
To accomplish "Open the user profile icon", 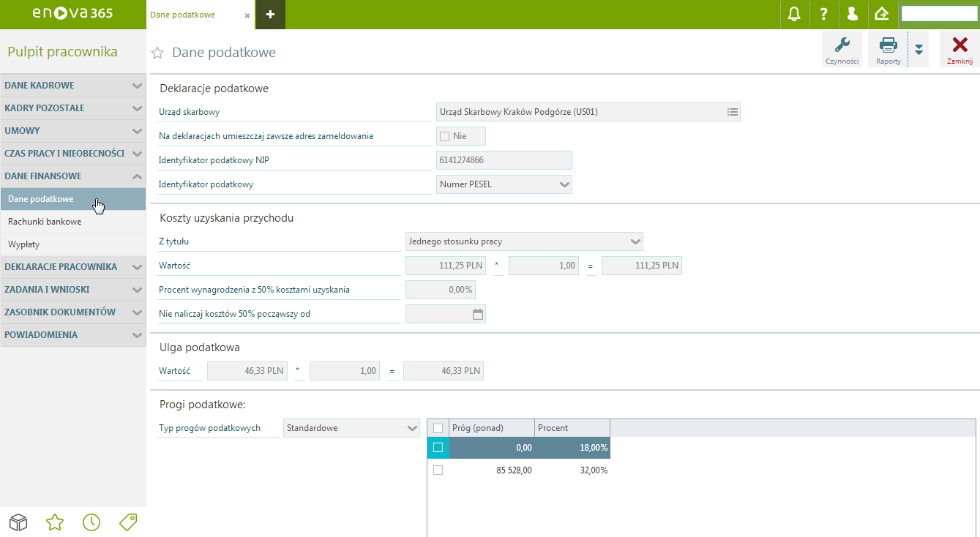I will click(x=852, y=14).
